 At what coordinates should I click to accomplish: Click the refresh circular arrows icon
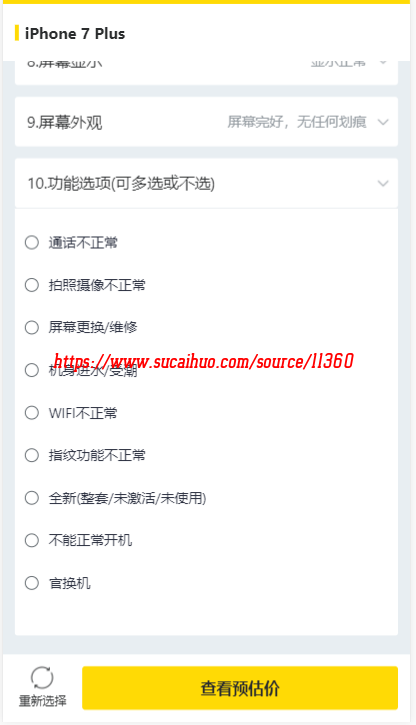[42, 678]
